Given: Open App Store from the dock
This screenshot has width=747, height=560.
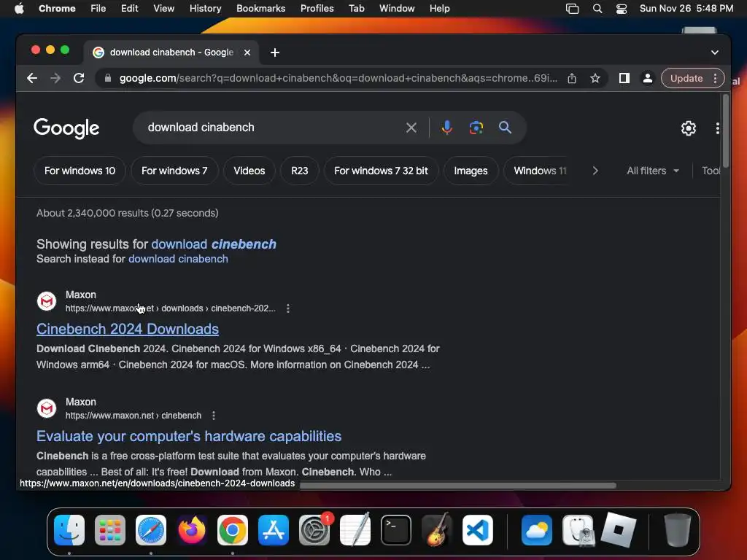Looking at the screenshot, I should pos(274,530).
